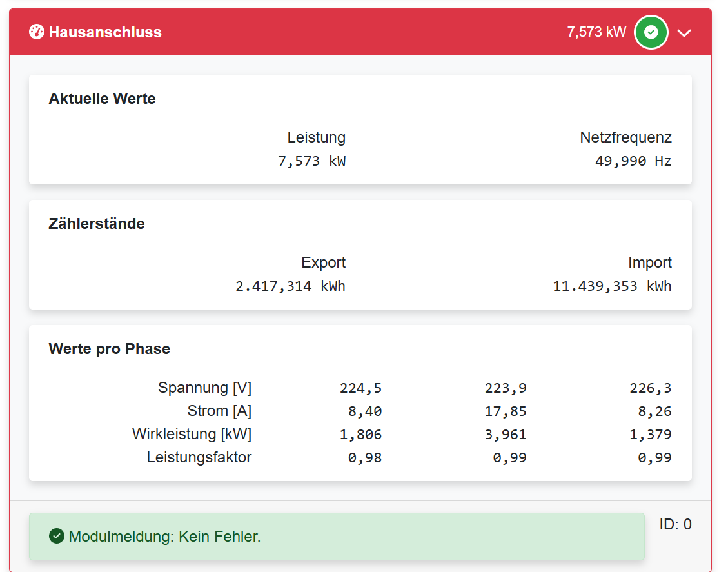Screen dimensions: 728x572
Task: Click the Modulmeldung: Kein Fehler message
Action: (x=164, y=536)
